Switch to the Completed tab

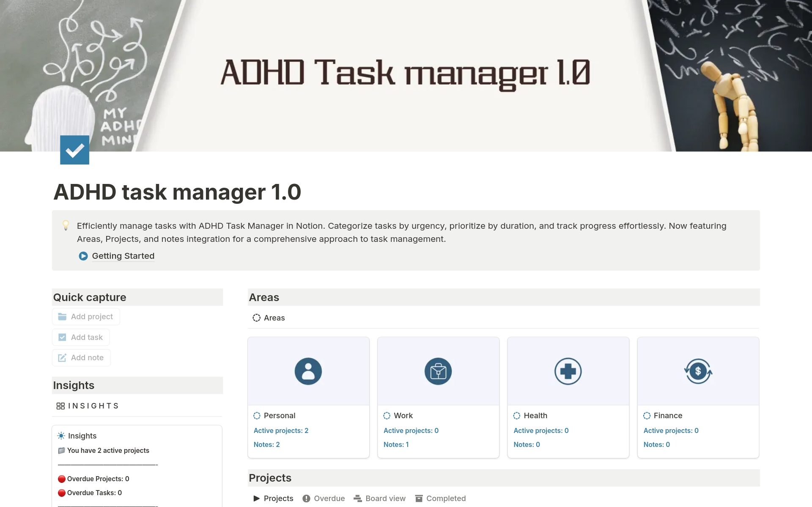(446, 498)
